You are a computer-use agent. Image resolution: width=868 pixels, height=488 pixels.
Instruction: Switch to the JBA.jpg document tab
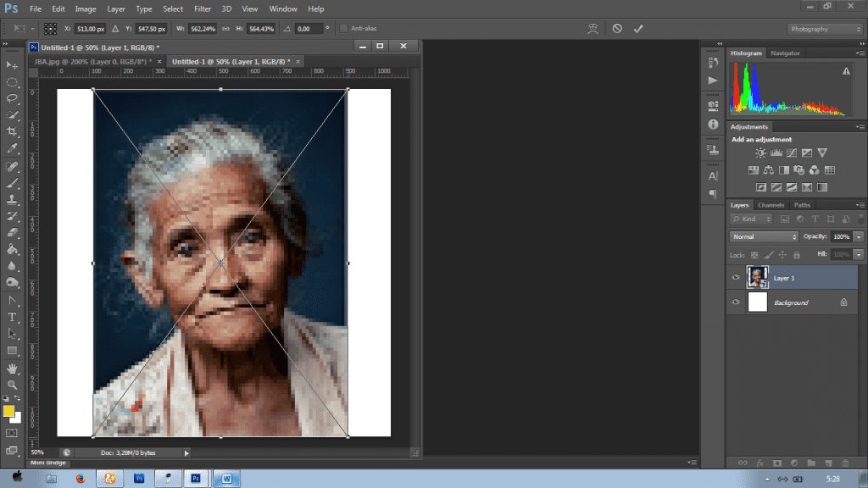pos(92,62)
